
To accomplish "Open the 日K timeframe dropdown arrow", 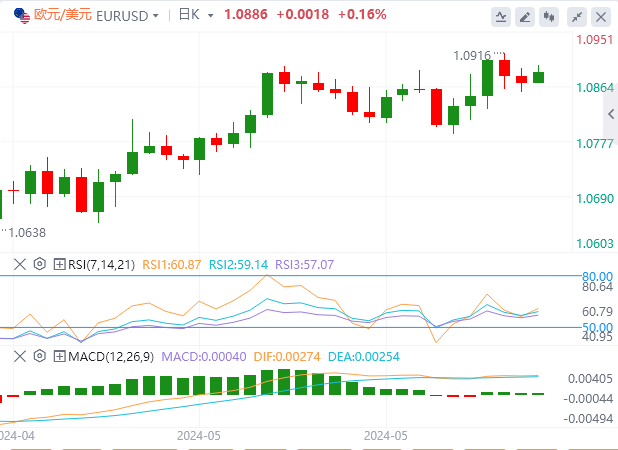I will [210, 16].
